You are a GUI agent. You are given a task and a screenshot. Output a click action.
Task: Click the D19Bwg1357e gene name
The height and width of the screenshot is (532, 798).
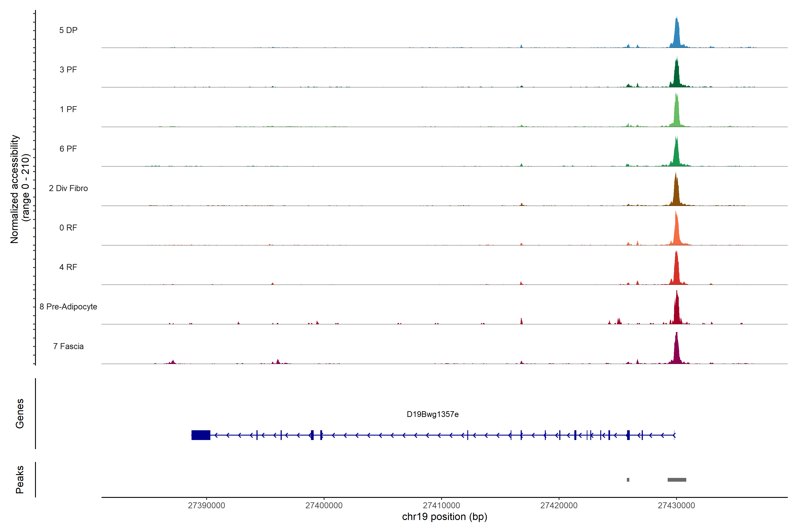(433, 414)
